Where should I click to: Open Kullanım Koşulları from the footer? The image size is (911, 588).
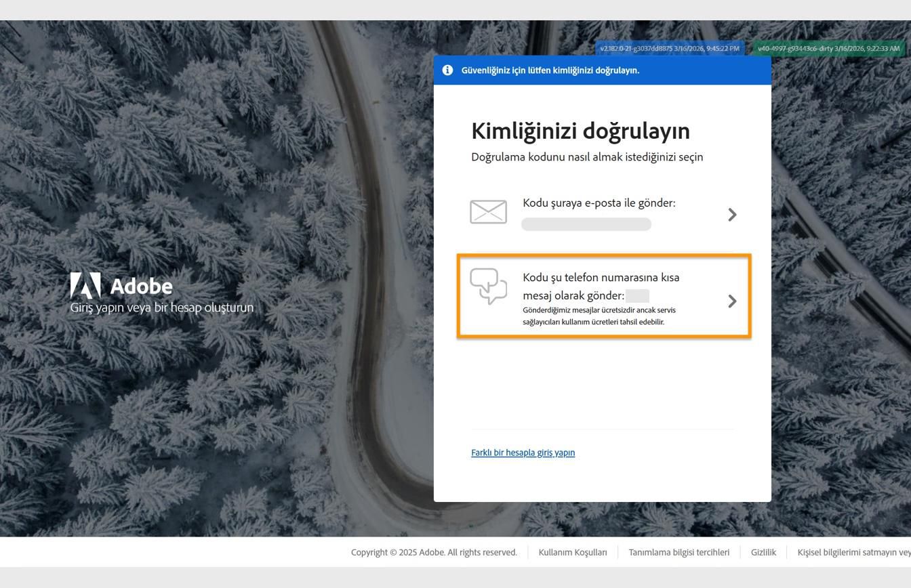(573, 552)
